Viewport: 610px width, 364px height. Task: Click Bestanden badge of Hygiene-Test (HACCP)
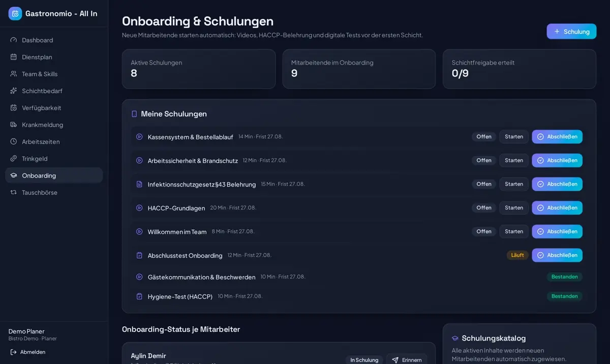click(x=565, y=296)
